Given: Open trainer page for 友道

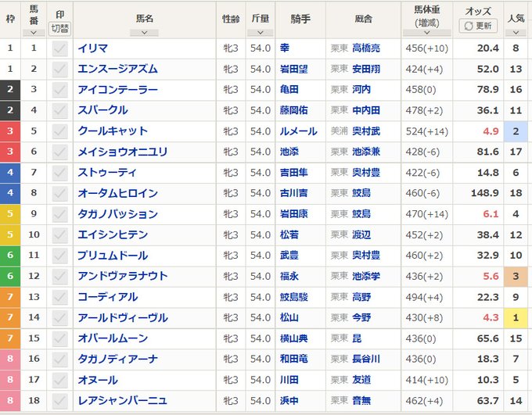Looking at the screenshot, I should tap(361, 380).
